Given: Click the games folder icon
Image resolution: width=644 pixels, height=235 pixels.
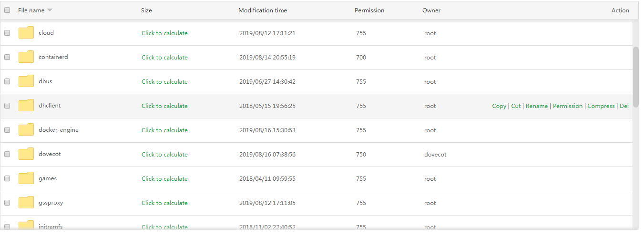Looking at the screenshot, I should click(26, 178).
